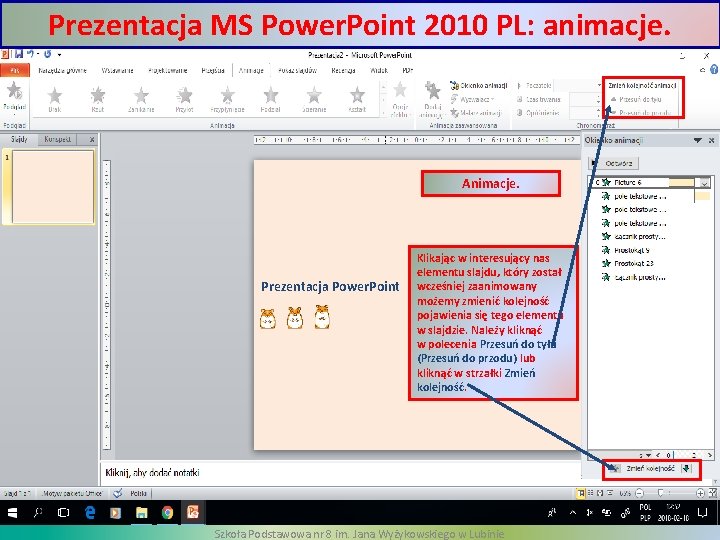Click Przesuń do tyłu command
The width and height of the screenshot is (720, 540).
(636, 99)
